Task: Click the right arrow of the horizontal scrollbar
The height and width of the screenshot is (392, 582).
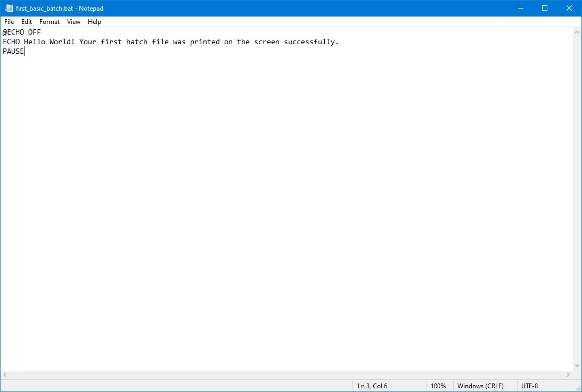Action: (568, 374)
